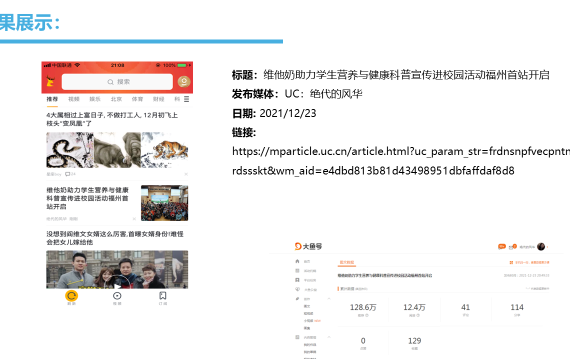Dismiss the zodiac article with its X
Image resolution: width=570 pixels, height=360 pixels.
click(x=186, y=174)
